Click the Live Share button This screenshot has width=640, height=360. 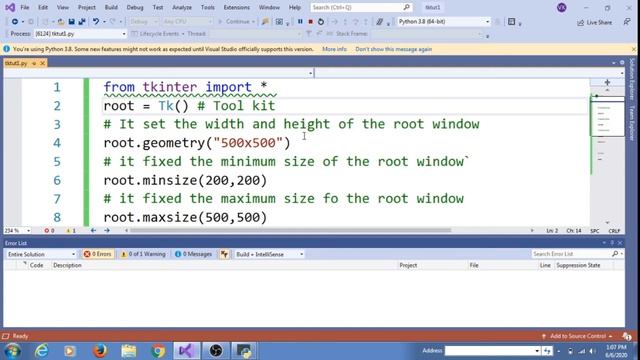(595, 22)
